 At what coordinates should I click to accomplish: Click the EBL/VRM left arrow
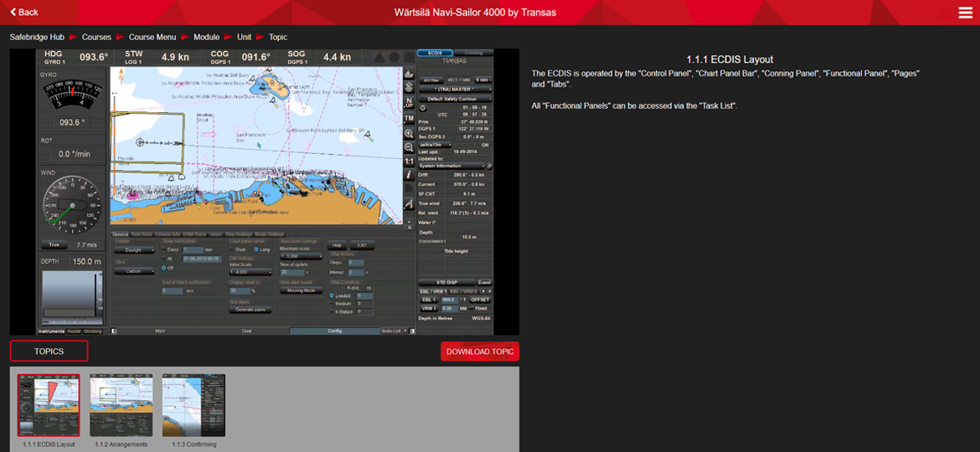(x=482, y=291)
